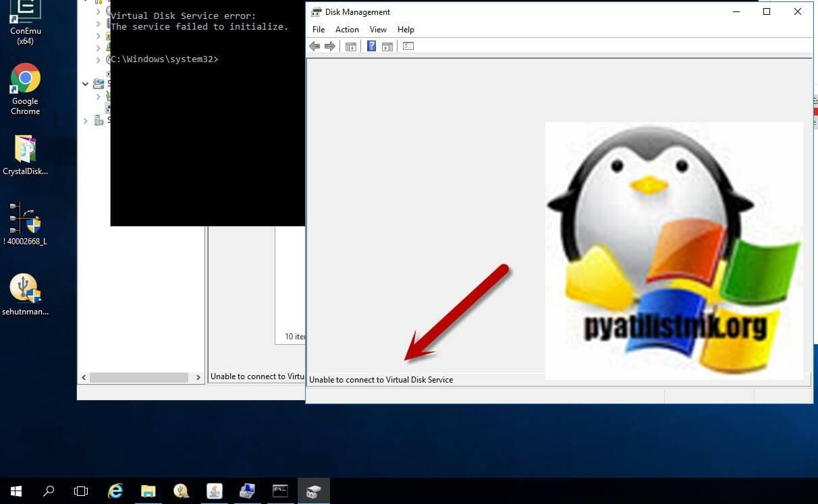Open ConEmu (x64) desktop shortcut

pyautogui.click(x=26, y=22)
